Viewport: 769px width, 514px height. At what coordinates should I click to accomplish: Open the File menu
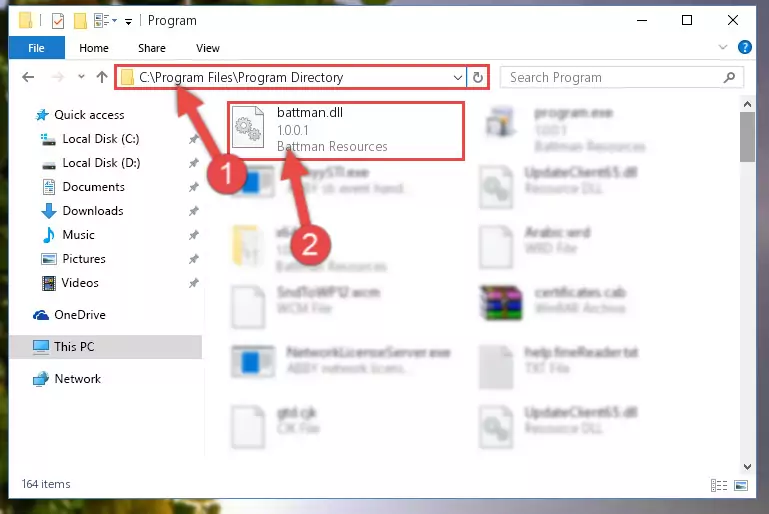pyautogui.click(x=36, y=48)
